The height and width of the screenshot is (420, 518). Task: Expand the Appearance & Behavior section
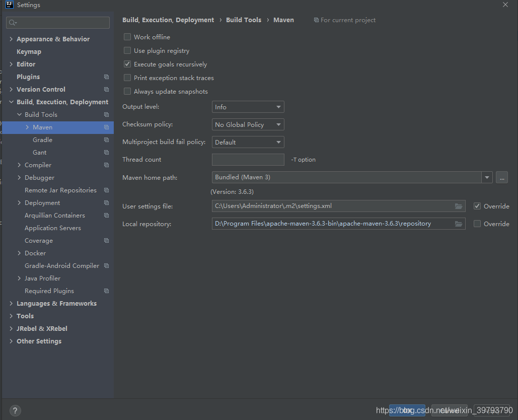pos(11,39)
